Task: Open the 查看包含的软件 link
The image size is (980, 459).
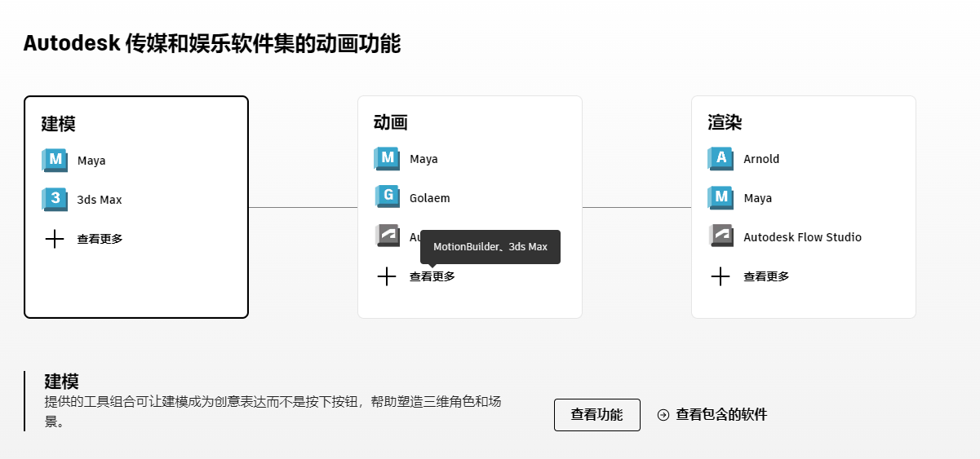Action: (712, 415)
